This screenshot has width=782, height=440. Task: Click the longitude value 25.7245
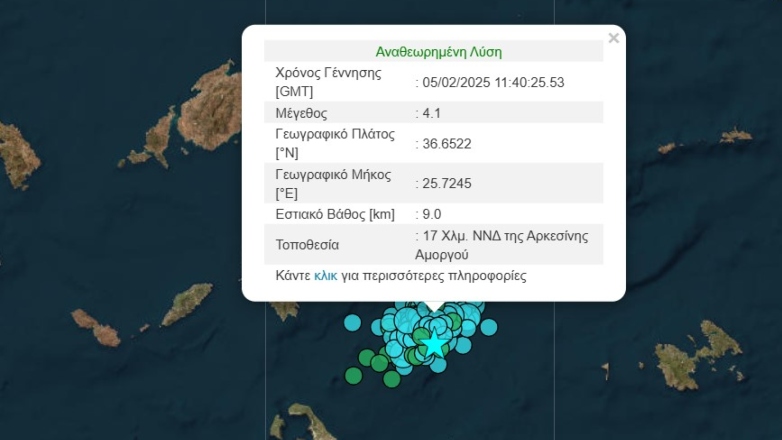point(447,183)
